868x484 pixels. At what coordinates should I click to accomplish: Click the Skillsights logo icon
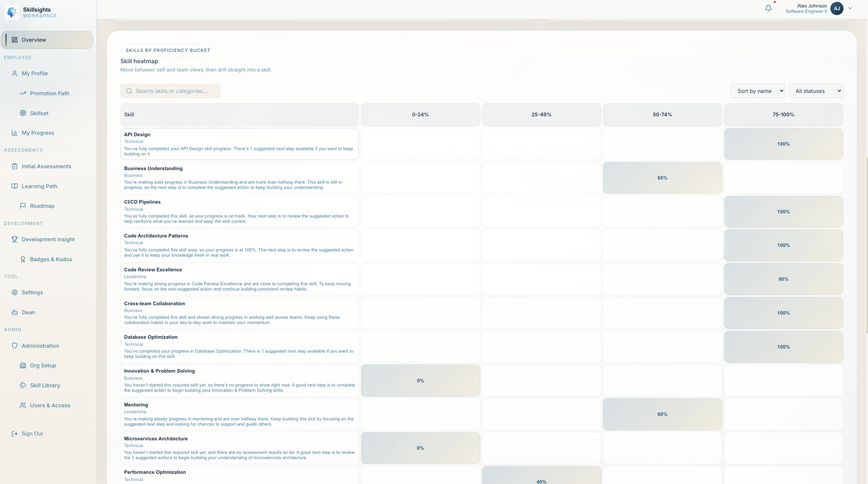coord(12,12)
